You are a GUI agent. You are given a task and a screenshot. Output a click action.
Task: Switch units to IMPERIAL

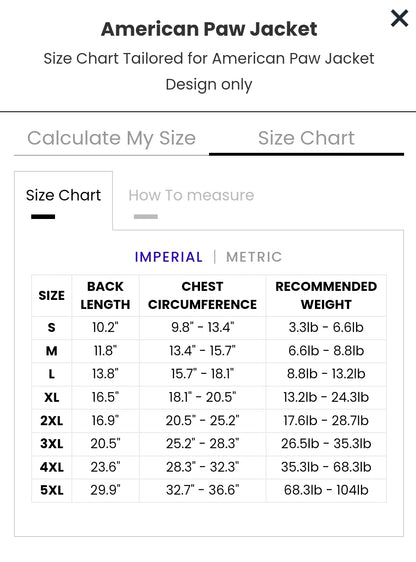[169, 257]
